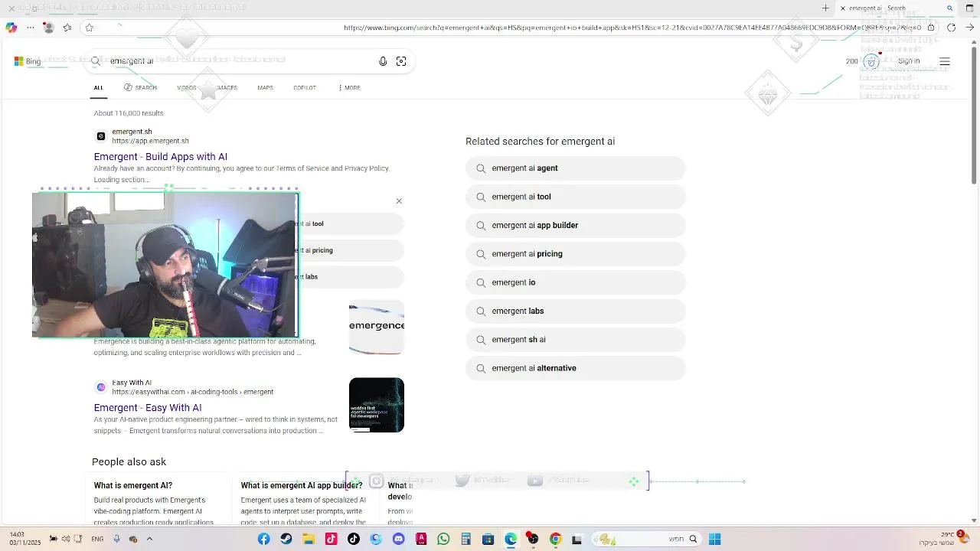This screenshot has width=980, height=551.
Task: Click the ENG language indicator
Action: (x=97, y=539)
